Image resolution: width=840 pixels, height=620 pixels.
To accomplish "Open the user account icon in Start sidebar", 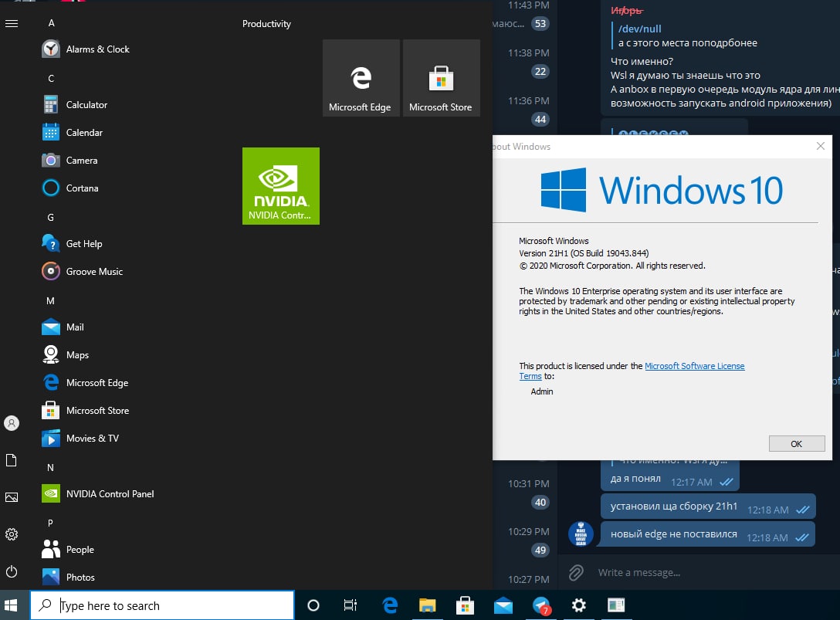I will (x=12, y=423).
